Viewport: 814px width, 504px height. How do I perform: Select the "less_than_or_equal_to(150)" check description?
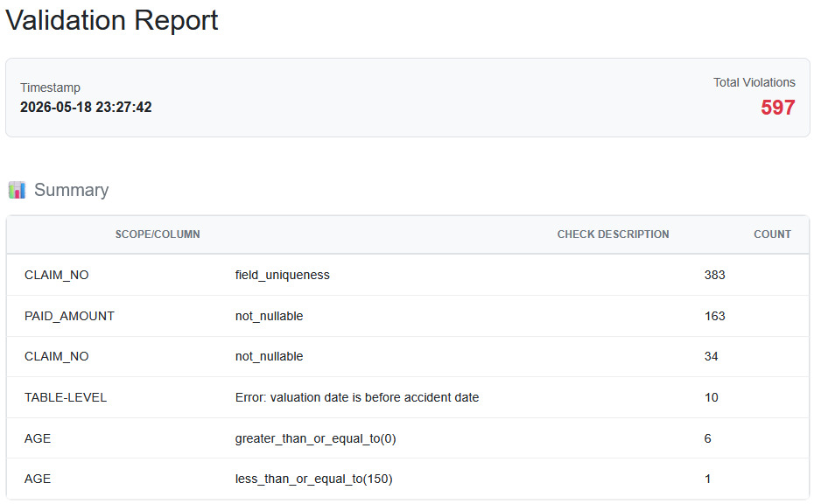pos(313,479)
